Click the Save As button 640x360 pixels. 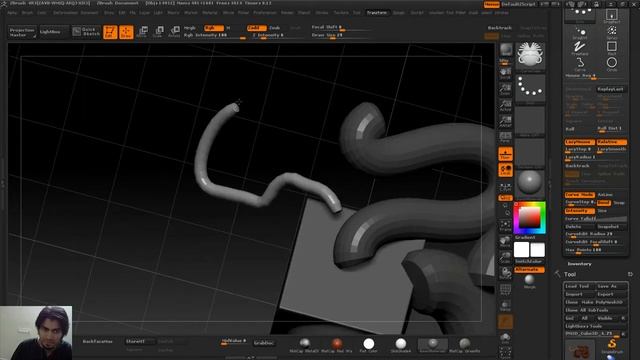611,286
